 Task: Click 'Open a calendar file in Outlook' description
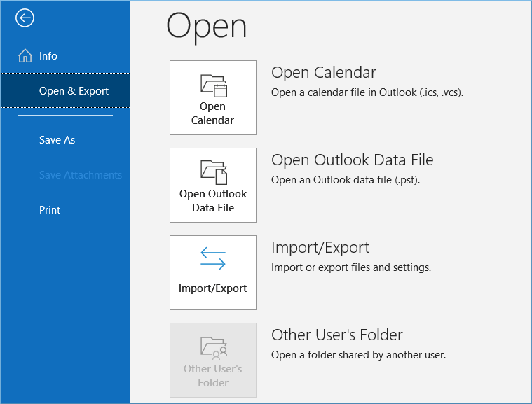tap(367, 92)
